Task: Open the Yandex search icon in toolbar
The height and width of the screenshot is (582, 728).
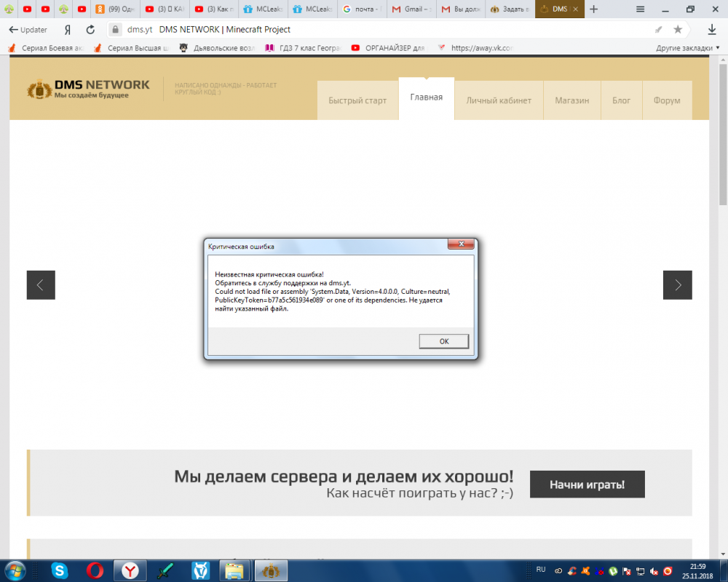Action: (66, 31)
